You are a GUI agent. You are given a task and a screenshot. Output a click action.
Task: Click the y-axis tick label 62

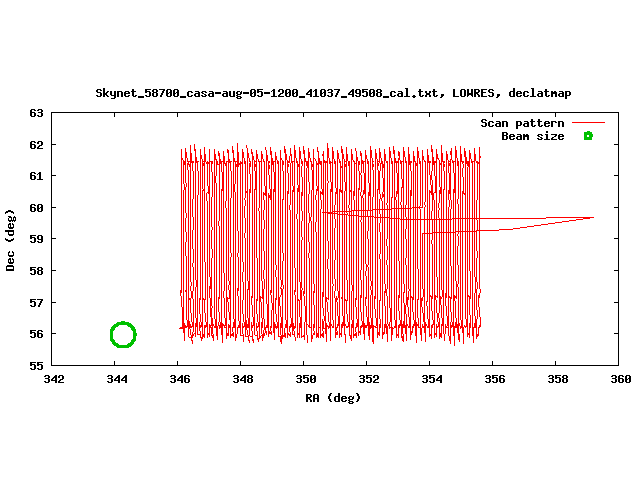36,145
